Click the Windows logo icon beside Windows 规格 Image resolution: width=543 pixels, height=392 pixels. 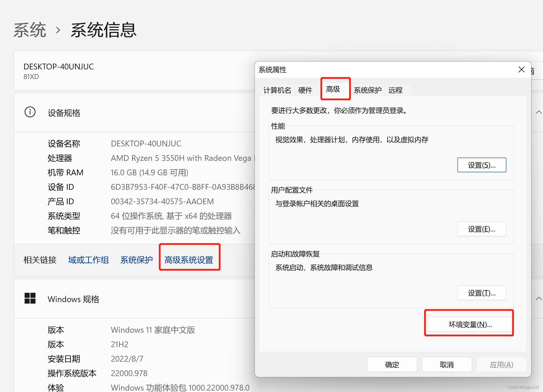coord(30,298)
